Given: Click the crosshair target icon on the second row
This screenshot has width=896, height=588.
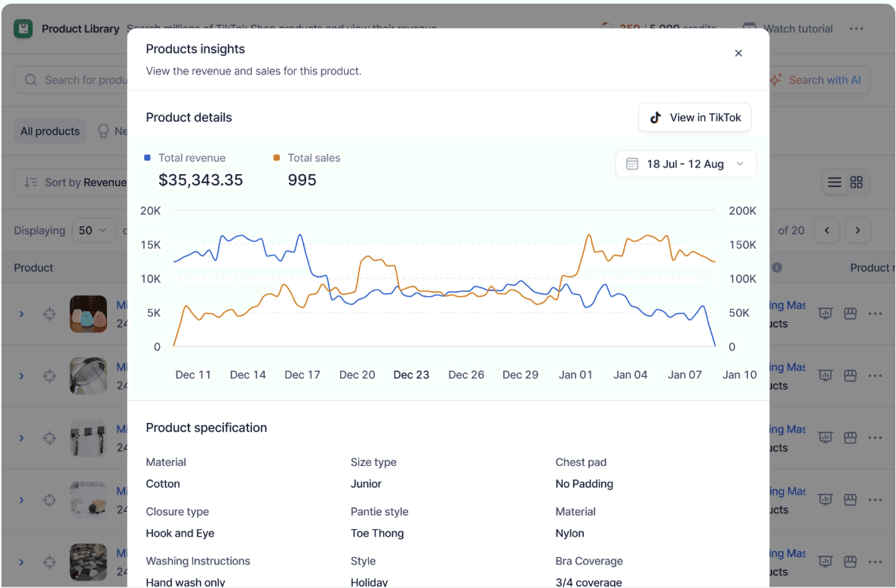Looking at the screenshot, I should (x=50, y=375).
